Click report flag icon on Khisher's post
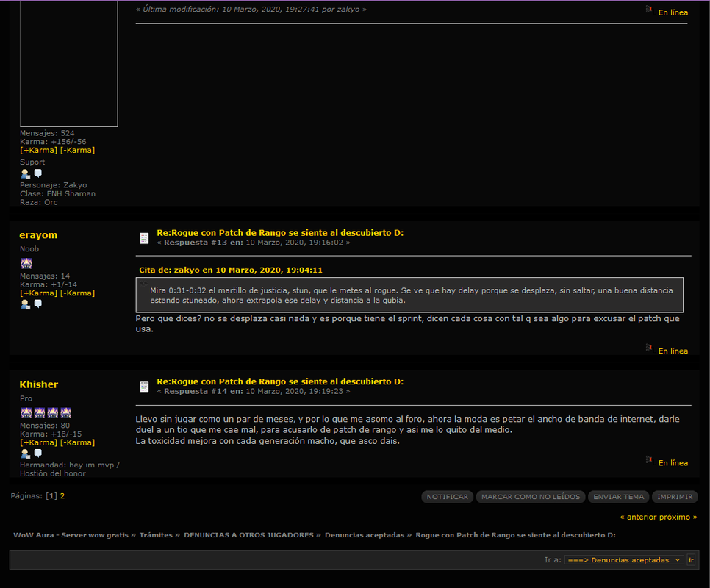 coord(649,459)
